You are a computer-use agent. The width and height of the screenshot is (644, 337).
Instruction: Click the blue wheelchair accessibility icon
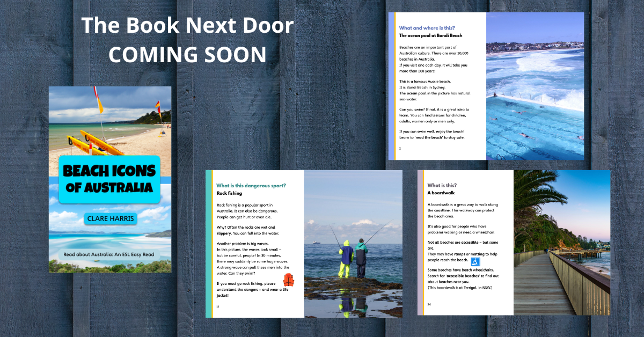(475, 261)
